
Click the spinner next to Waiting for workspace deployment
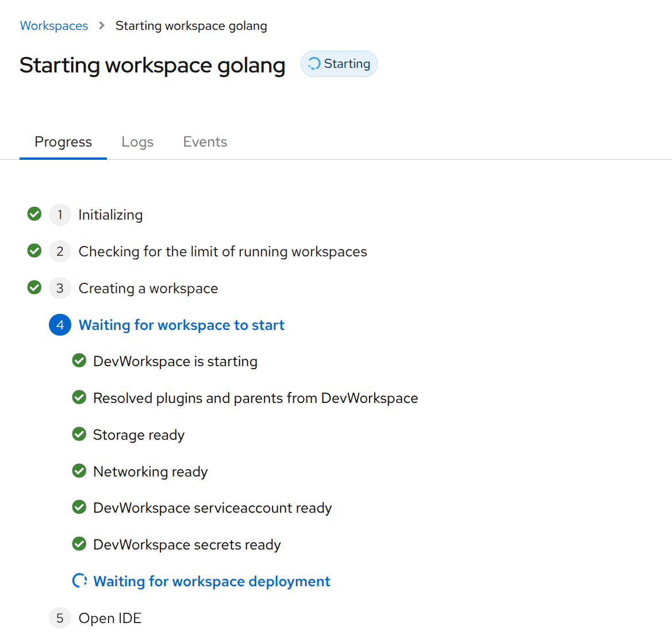tap(79, 581)
